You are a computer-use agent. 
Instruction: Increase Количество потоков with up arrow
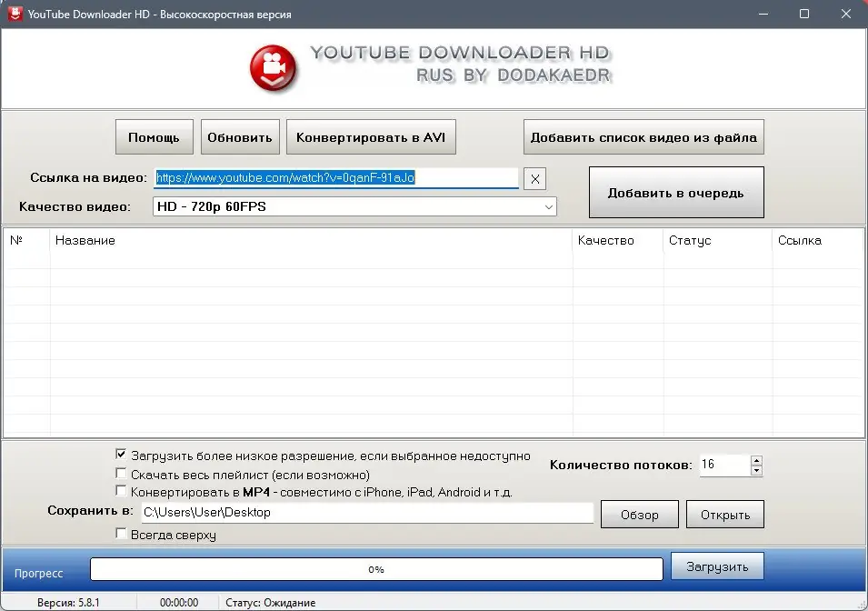pyautogui.click(x=756, y=460)
